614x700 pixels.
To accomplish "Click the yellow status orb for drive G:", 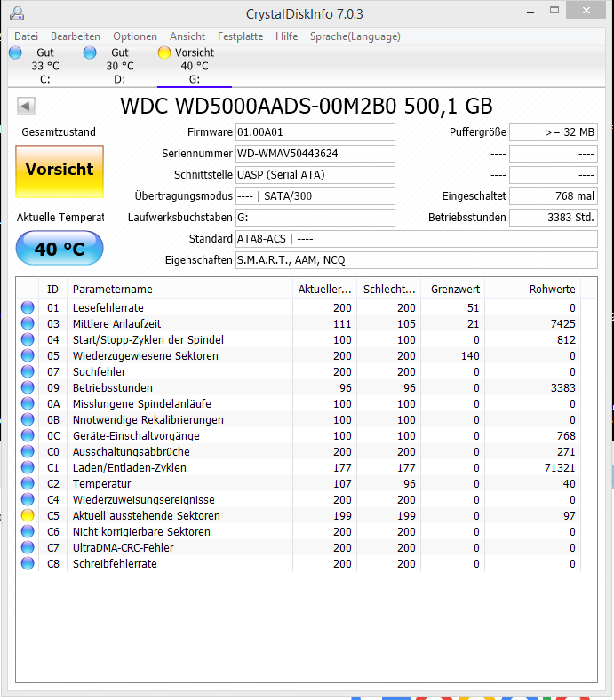I will pos(164,52).
